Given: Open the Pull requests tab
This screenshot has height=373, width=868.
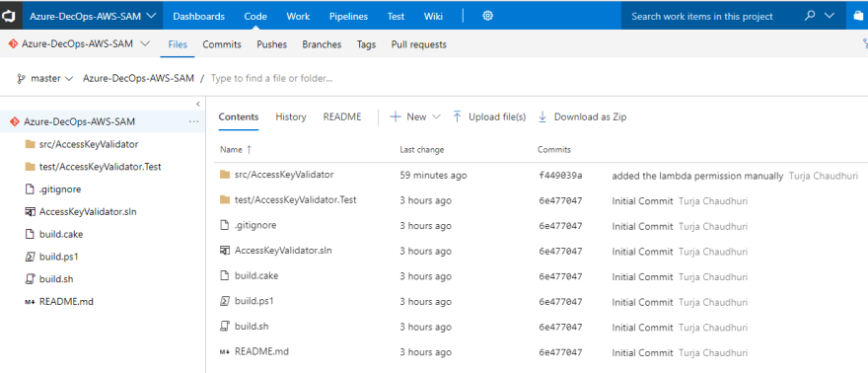Looking at the screenshot, I should coord(418,44).
